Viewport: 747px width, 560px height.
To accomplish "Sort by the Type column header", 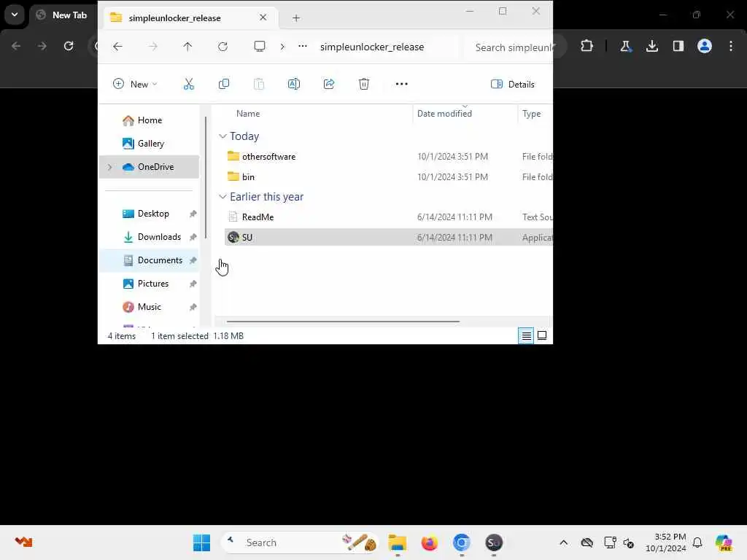I will (x=531, y=114).
